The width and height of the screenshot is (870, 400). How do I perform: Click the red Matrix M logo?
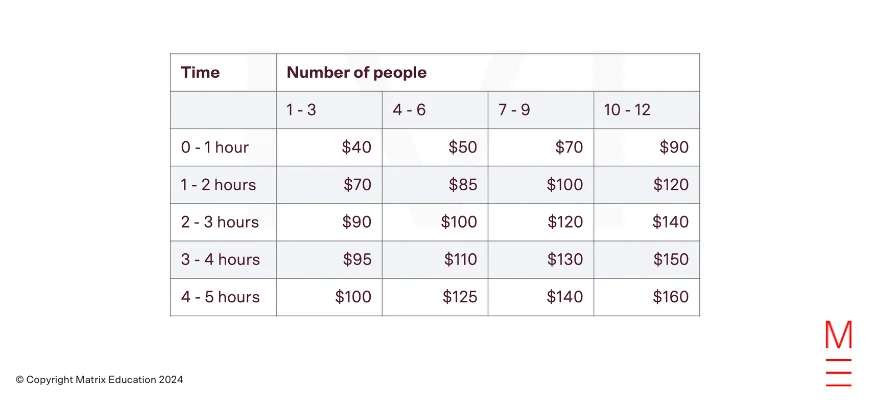click(838, 353)
